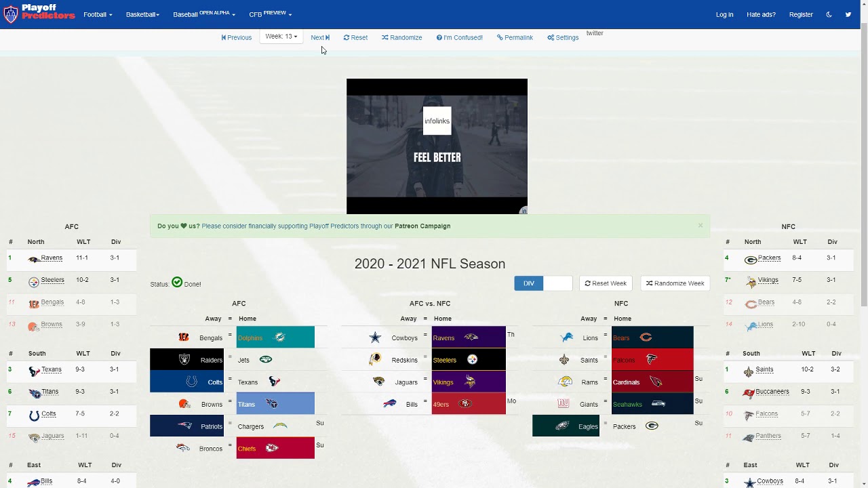Screen dimensions: 868x488
Task: Click the Playoff Predictors logo
Action: click(39, 14)
